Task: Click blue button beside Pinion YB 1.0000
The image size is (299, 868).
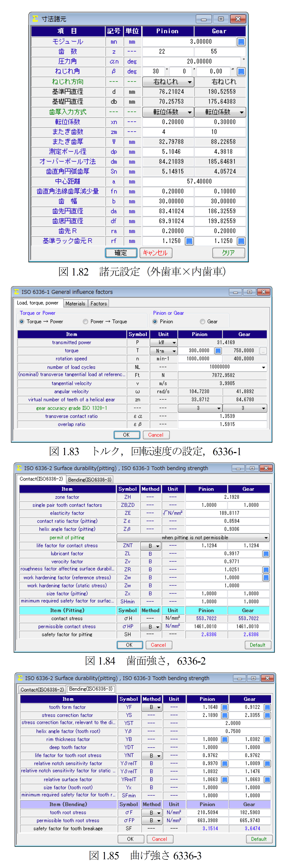Action: point(225,739)
